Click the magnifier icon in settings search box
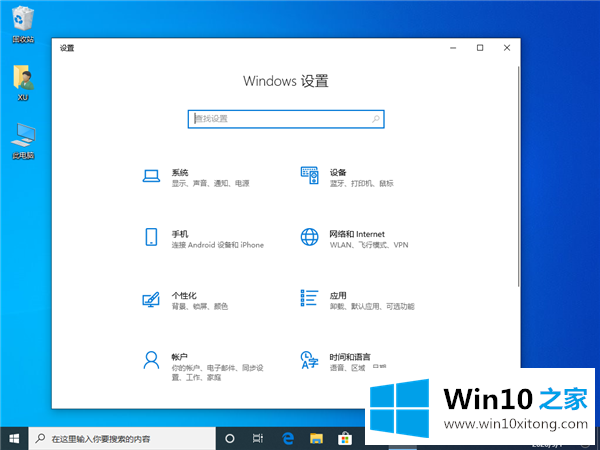This screenshot has width=600, height=450. tap(376, 119)
